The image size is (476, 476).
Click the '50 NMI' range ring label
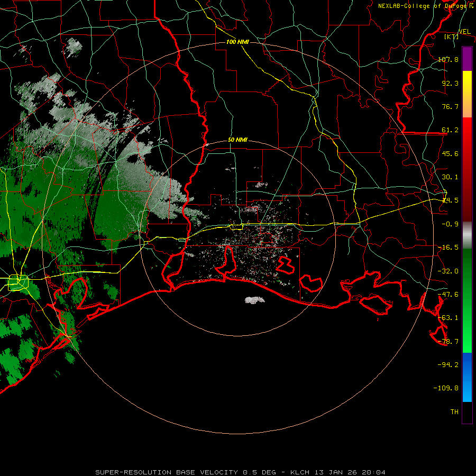click(237, 140)
